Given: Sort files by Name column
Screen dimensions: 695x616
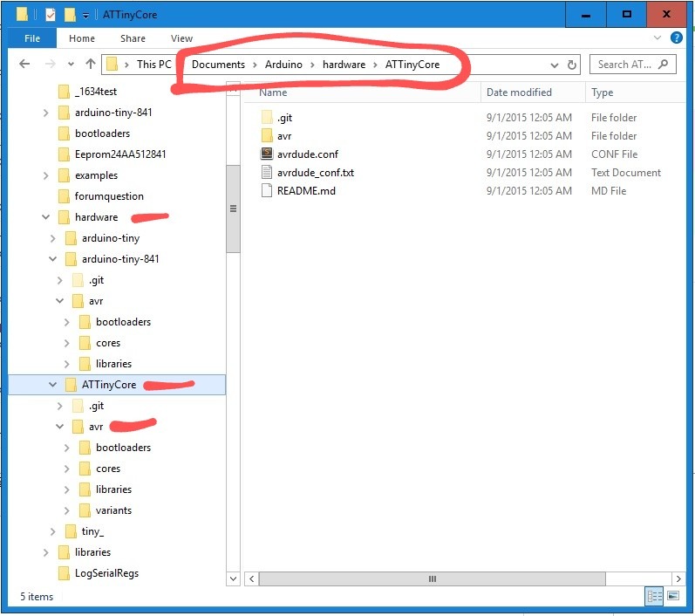Looking at the screenshot, I should (x=273, y=92).
